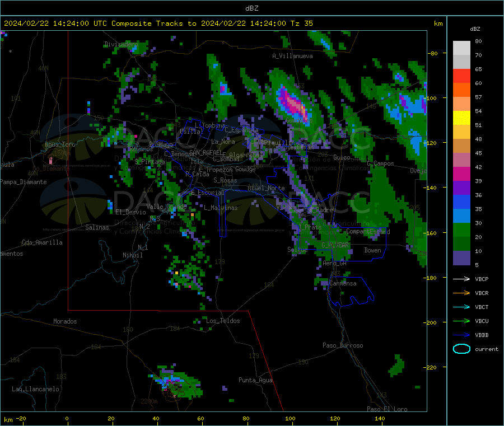Click the 'A_Villanueva' map label
Viewport: 504px width, 426px height.
coord(292,56)
